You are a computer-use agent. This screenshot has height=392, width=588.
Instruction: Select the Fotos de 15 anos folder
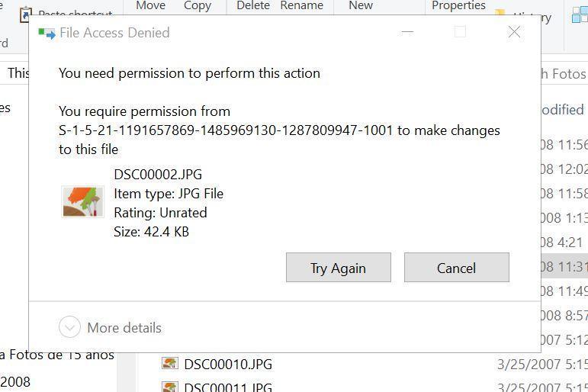tap(61, 355)
